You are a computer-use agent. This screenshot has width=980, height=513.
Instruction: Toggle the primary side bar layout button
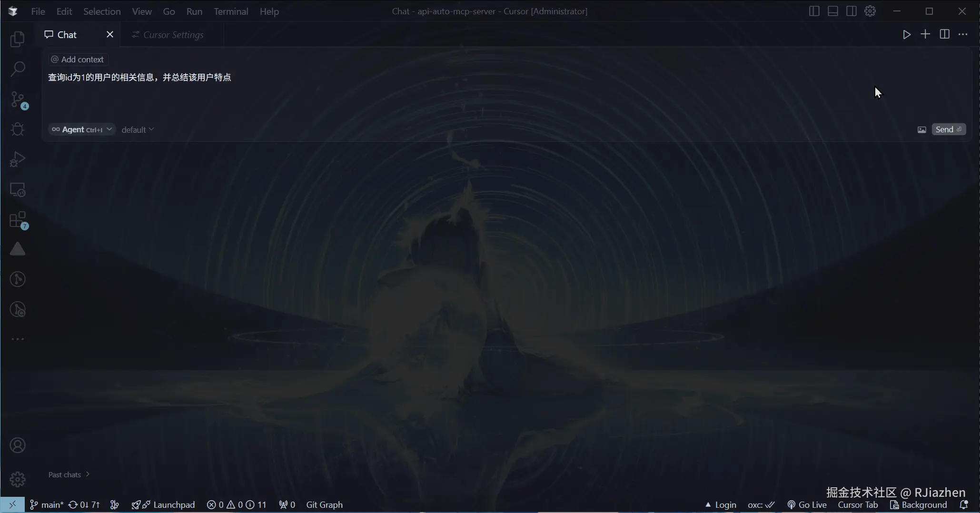click(814, 11)
